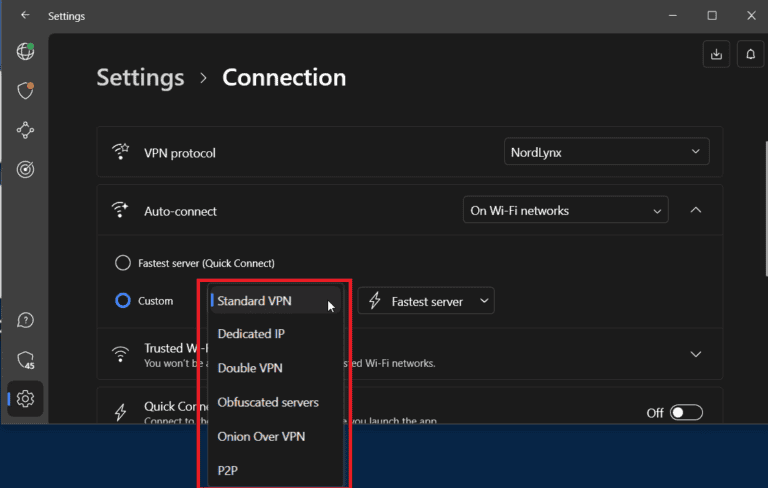
Task: Open the Dark Web Monitor target icon
Action: click(25, 169)
